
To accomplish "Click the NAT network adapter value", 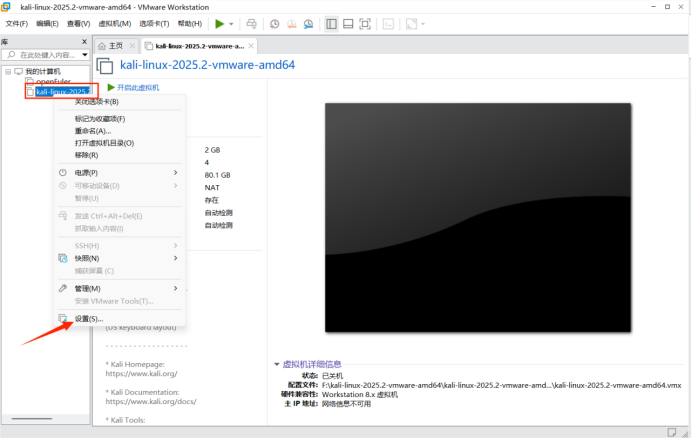I will [212, 188].
